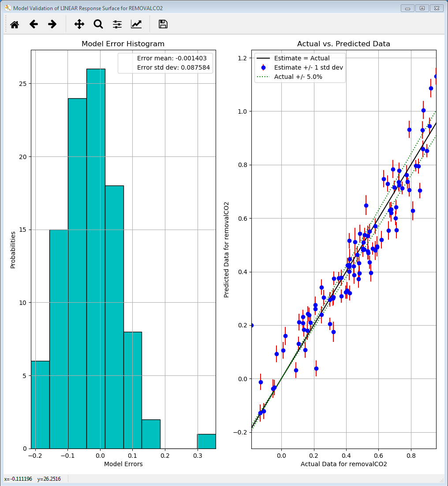Navigate forward to the next plot view

[x=52, y=24]
